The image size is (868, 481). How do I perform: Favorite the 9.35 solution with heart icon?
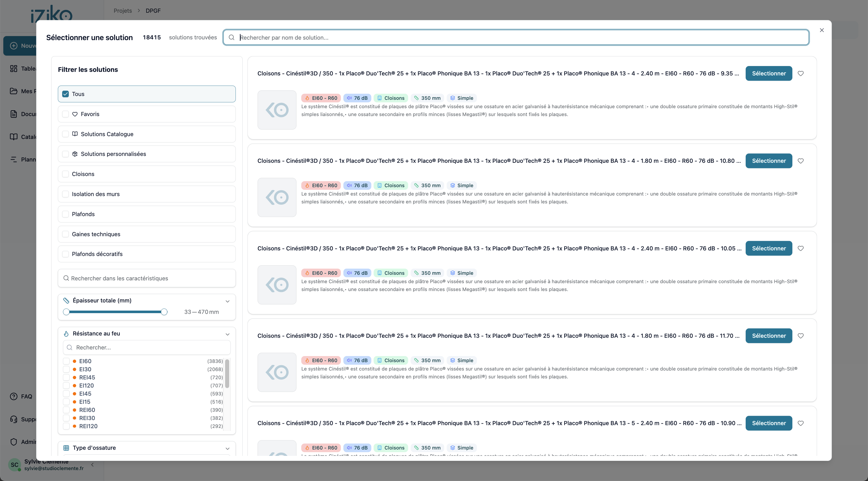coord(800,73)
